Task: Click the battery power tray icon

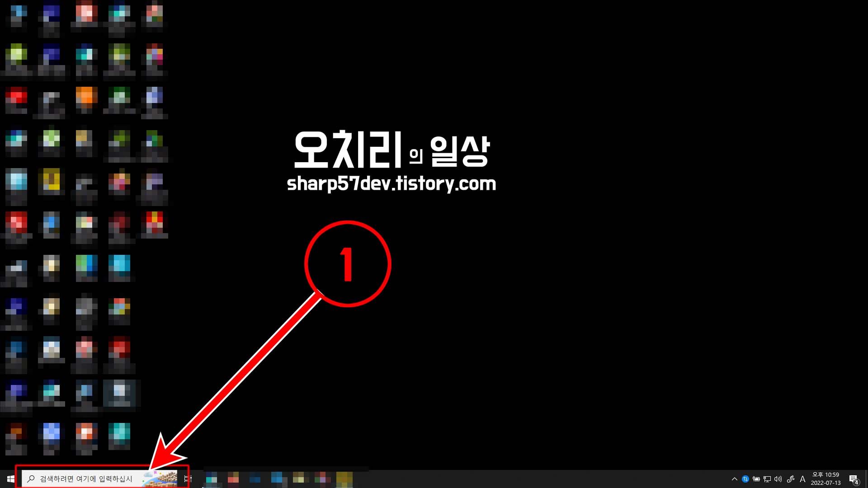Action: click(756, 479)
